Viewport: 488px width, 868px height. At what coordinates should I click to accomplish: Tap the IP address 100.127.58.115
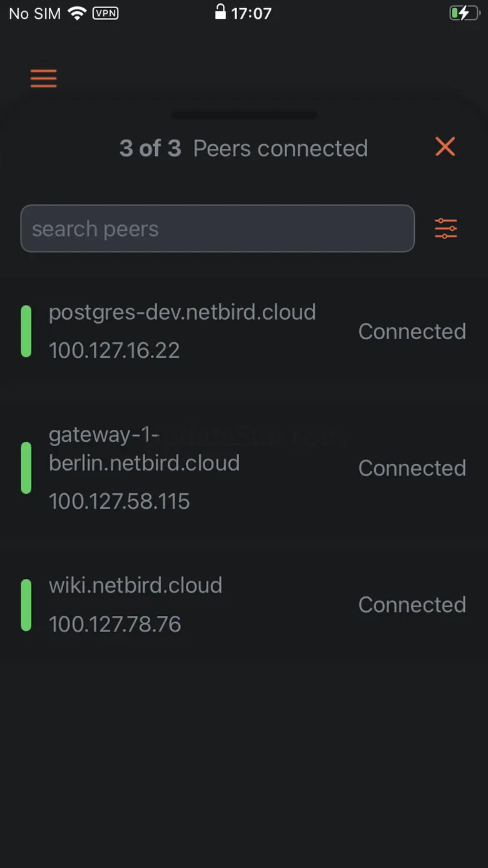tap(119, 501)
